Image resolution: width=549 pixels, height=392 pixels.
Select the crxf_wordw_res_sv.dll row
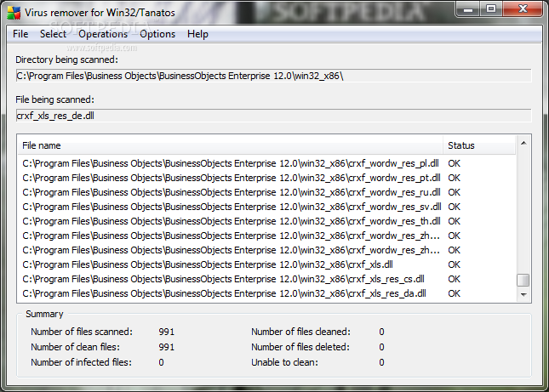tap(266, 207)
